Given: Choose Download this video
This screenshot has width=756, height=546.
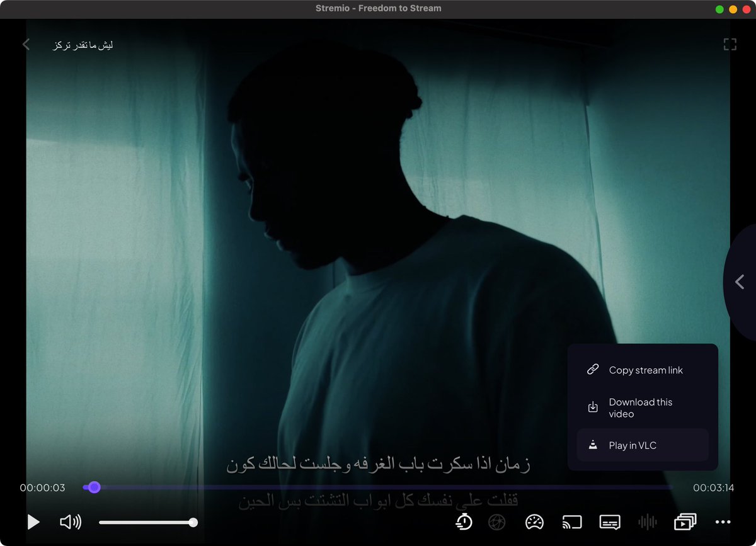Looking at the screenshot, I should [643, 407].
